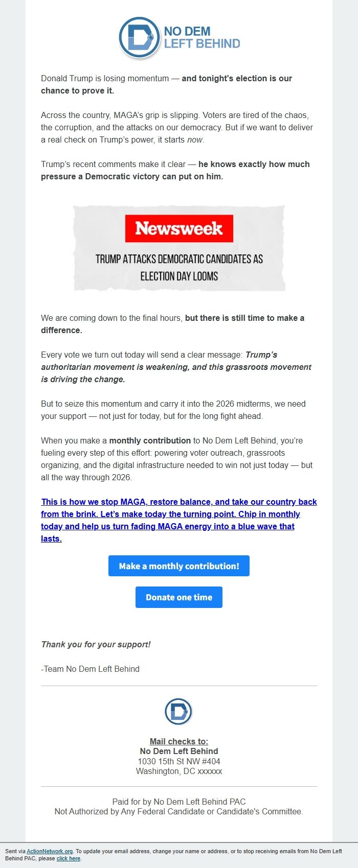Image resolution: width=358 pixels, height=868 pixels.
Task: Click the 'click here' unsubscribe link
Action: [x=69, y=854]
